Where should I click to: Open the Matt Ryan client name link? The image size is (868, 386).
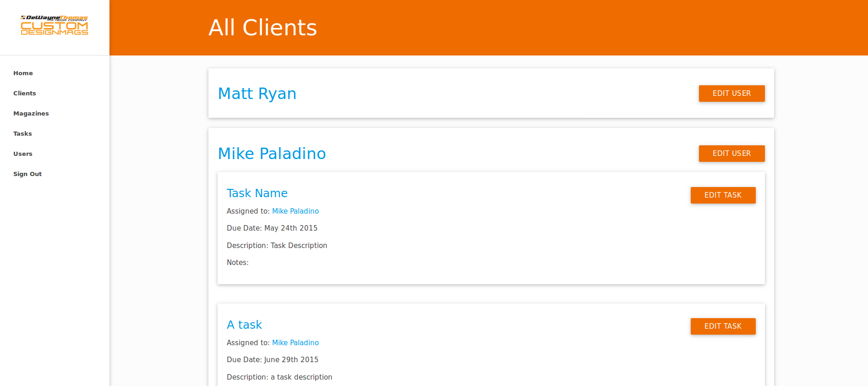257,94
